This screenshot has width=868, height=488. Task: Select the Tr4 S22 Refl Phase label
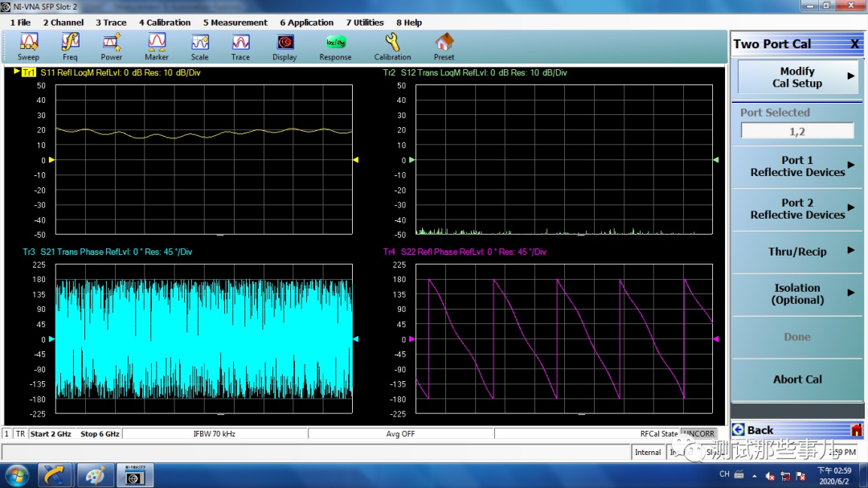click(x=465, y=252)
